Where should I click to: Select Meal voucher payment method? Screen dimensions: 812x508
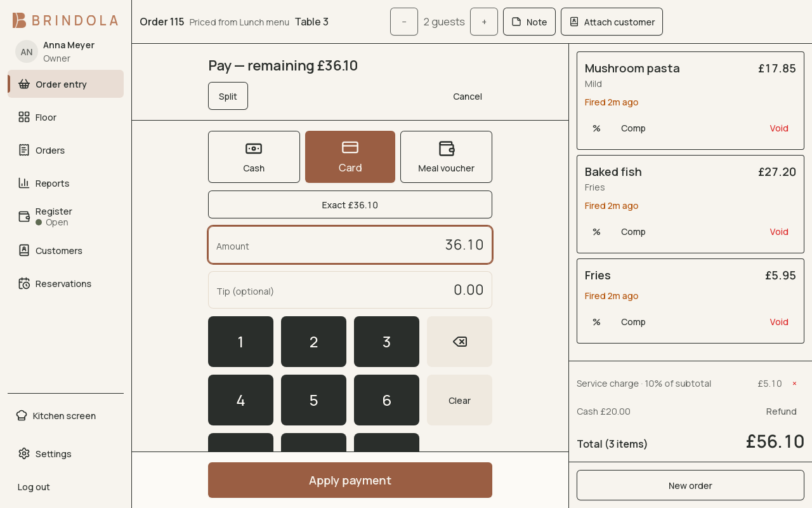446,157
